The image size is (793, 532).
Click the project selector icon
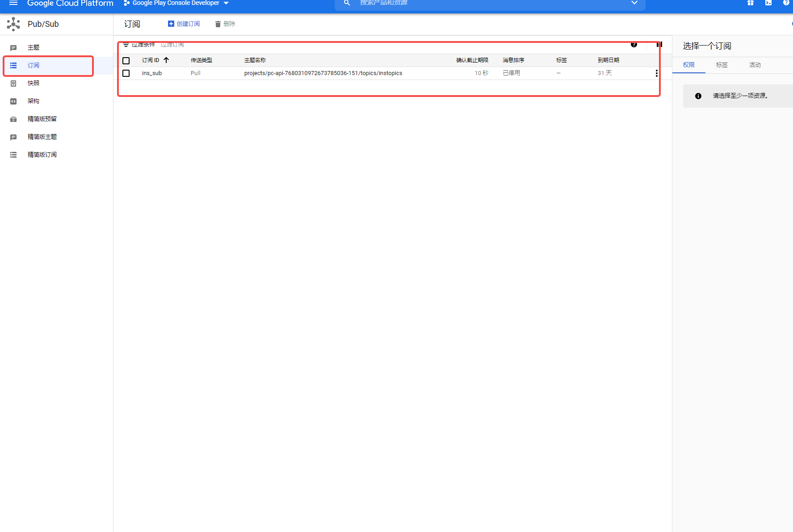[x=127, y=3]
